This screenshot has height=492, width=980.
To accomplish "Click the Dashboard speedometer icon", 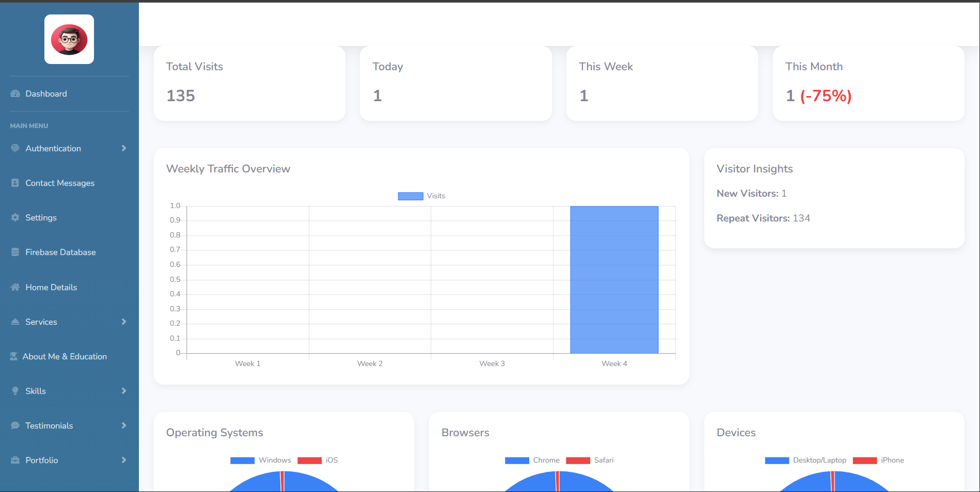I will (x=15, y=94).
